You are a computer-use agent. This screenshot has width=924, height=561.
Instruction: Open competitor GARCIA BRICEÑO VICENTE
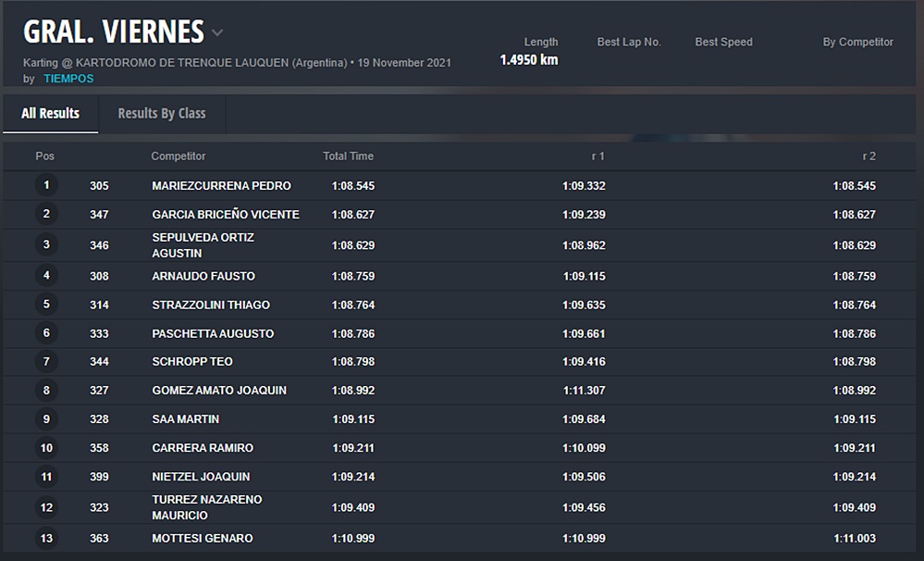[226, 215]
